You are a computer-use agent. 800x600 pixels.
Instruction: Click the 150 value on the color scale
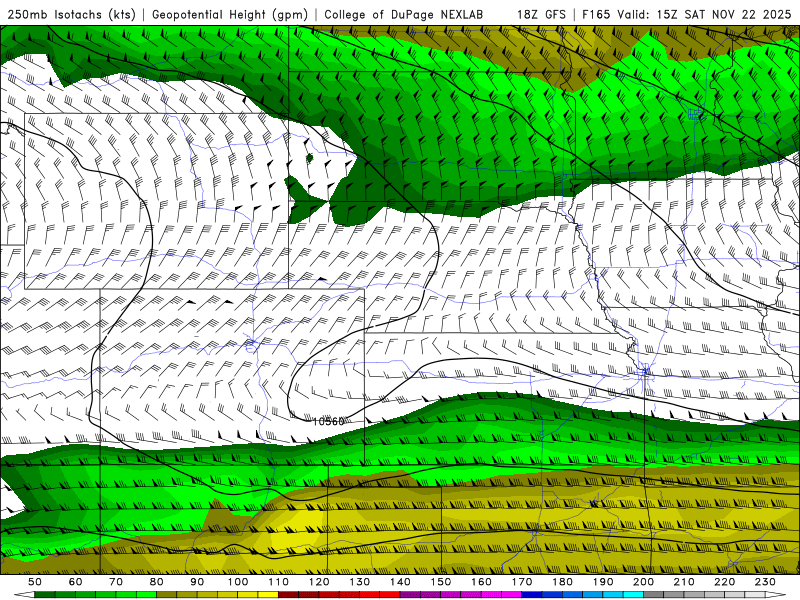click(441, 582)
